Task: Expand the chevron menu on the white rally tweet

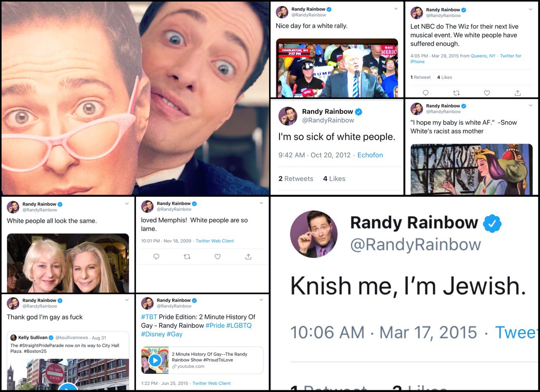Action: tap(396, 9)
